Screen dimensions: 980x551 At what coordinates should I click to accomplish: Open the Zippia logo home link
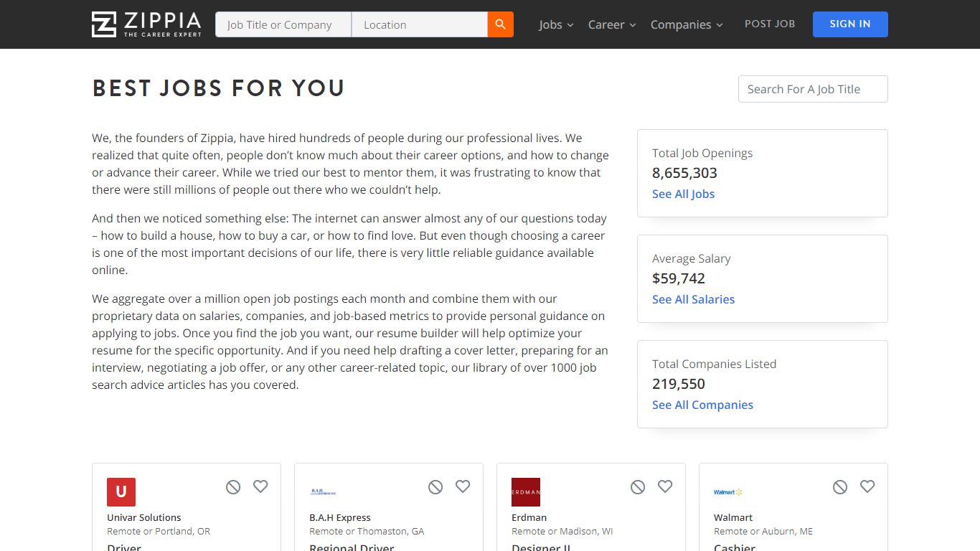[x=146, y=24]
